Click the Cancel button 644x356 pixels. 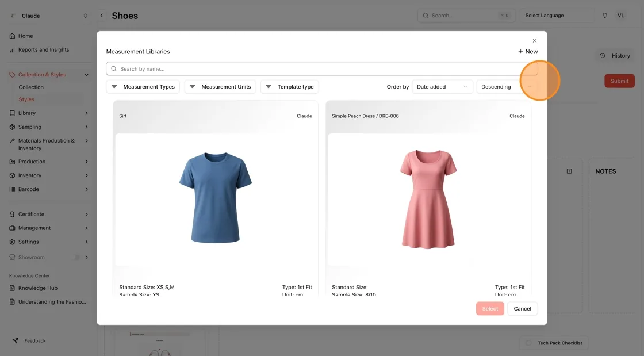tap(523, 309)
